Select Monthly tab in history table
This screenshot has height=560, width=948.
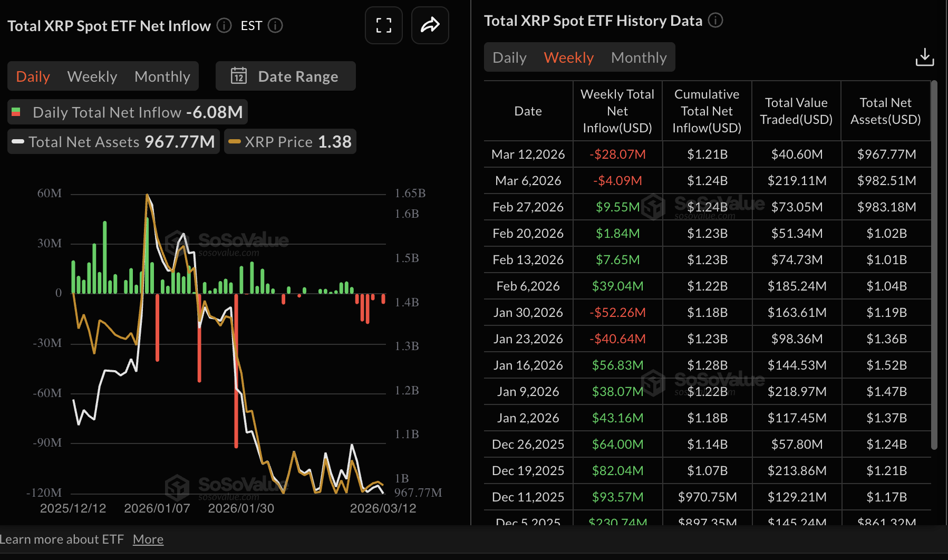(x=639, y=57)
